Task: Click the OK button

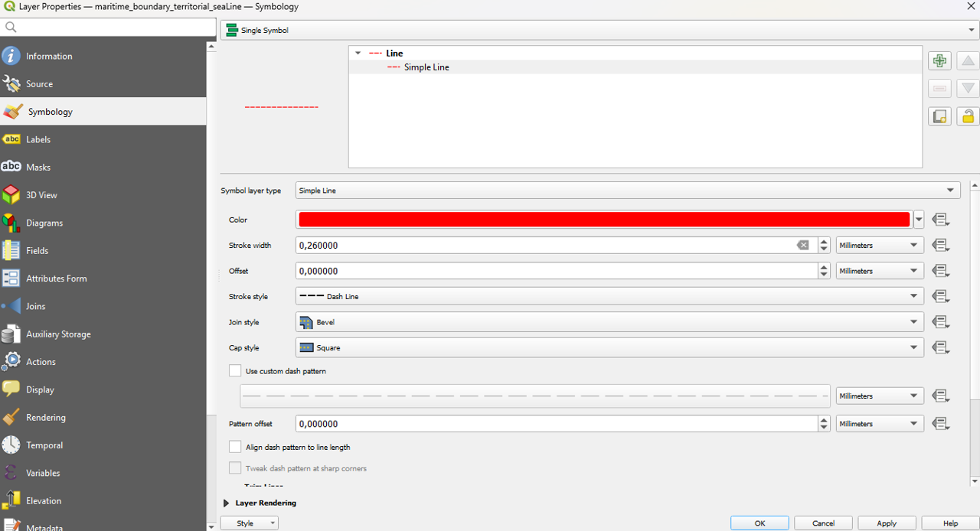Action: [x=759, y=523]
